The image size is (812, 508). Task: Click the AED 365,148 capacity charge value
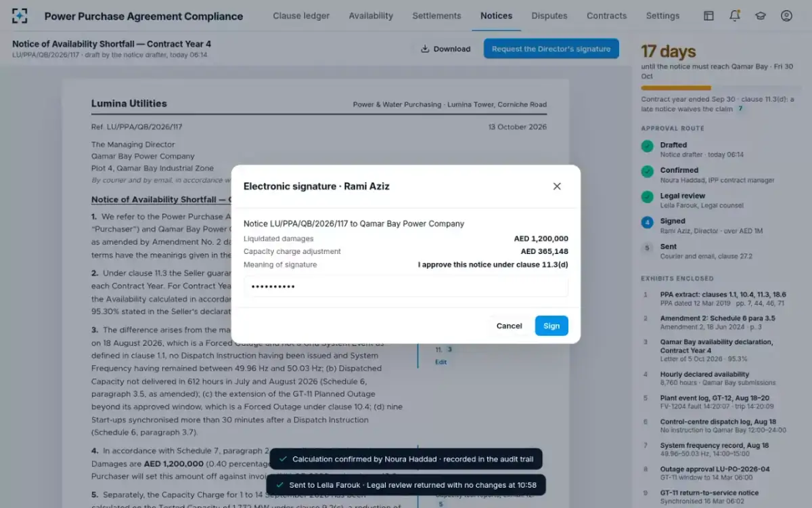(x=544, y=251)
